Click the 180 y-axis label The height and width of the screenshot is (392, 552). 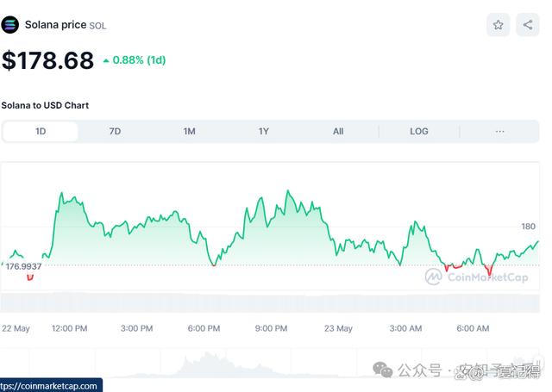(528, 227)
